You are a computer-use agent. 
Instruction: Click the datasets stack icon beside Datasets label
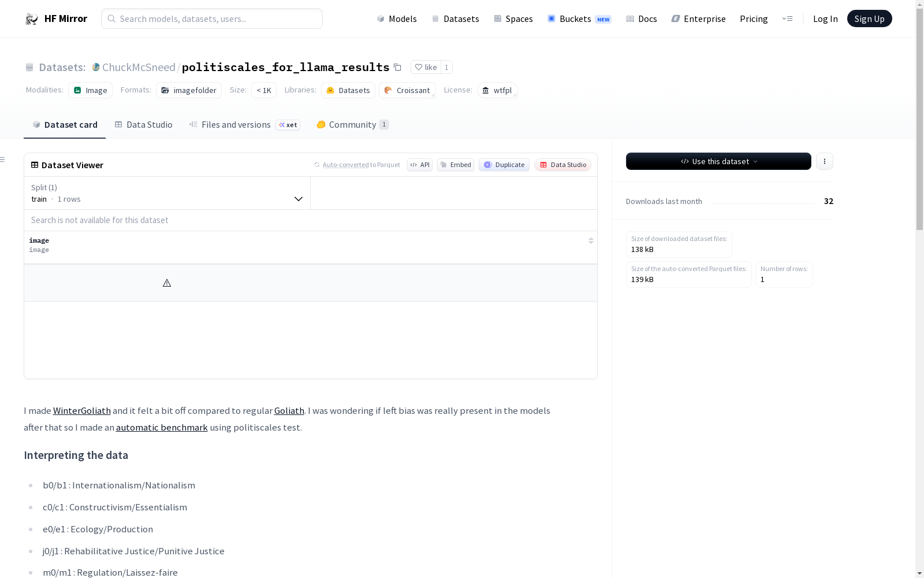[x=29, y=68]
